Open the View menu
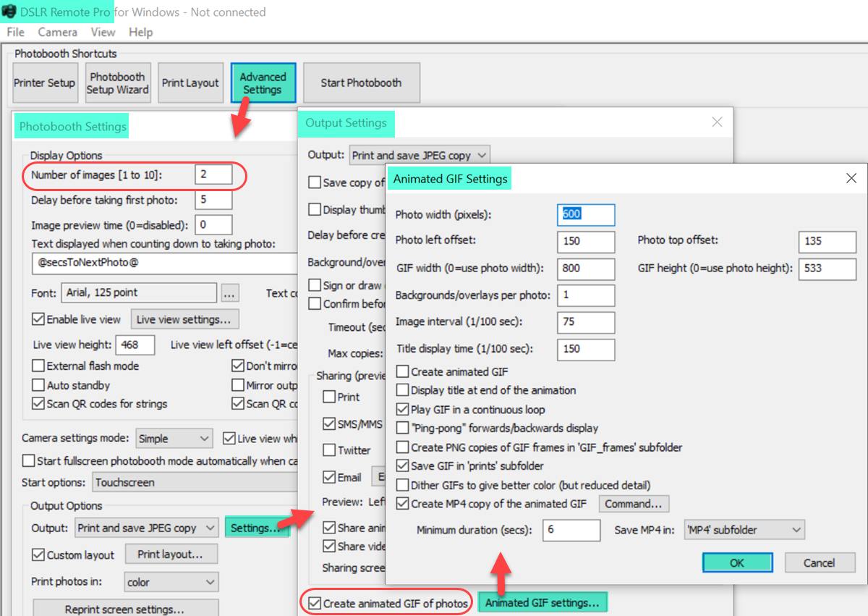The width and height of the screenshot is (868, 616). [x=103, y=32]
